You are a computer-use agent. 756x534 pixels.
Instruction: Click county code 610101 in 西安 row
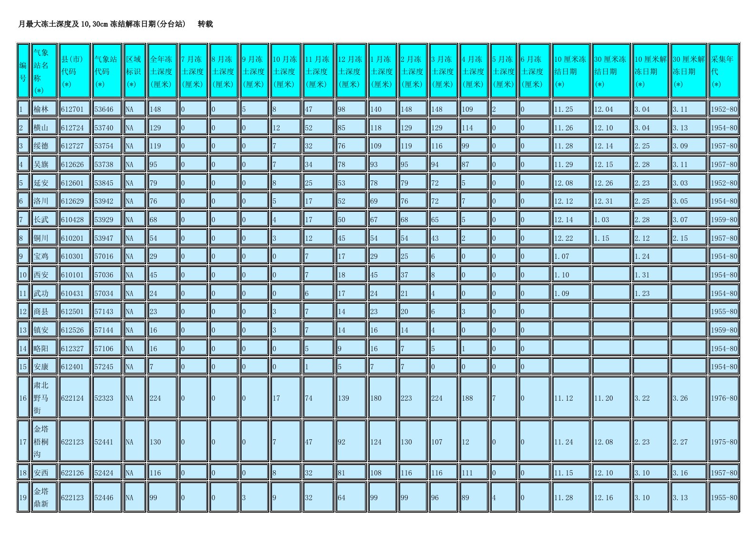coord(72,275)
